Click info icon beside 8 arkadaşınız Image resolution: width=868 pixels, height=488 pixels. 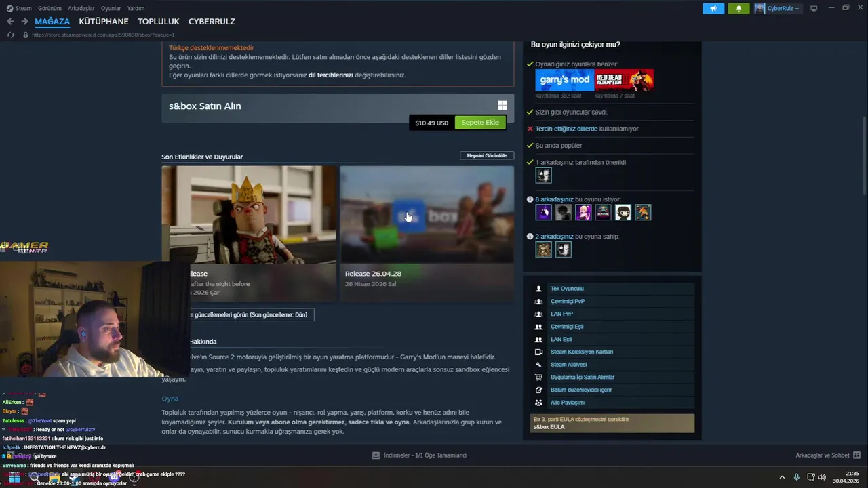530,199
